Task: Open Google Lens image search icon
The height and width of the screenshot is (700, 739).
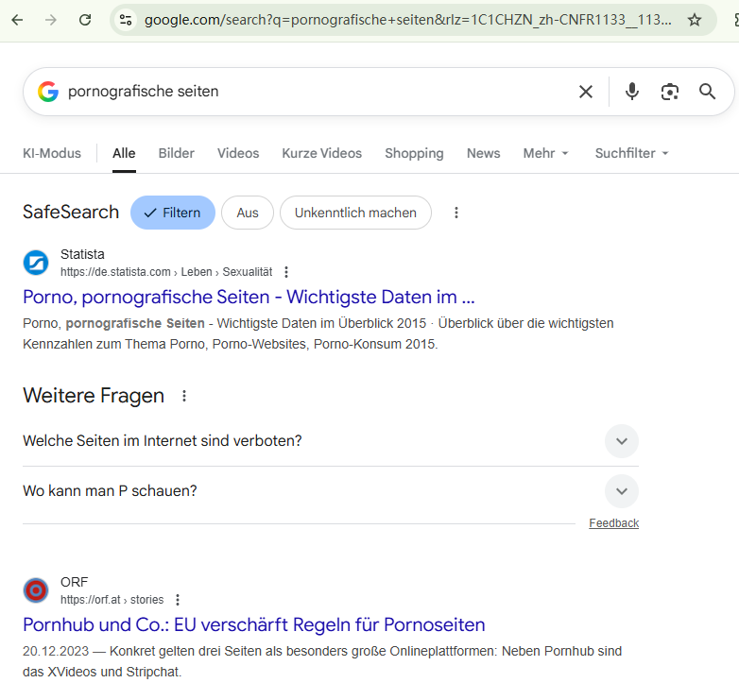Action: click(670, 92)
